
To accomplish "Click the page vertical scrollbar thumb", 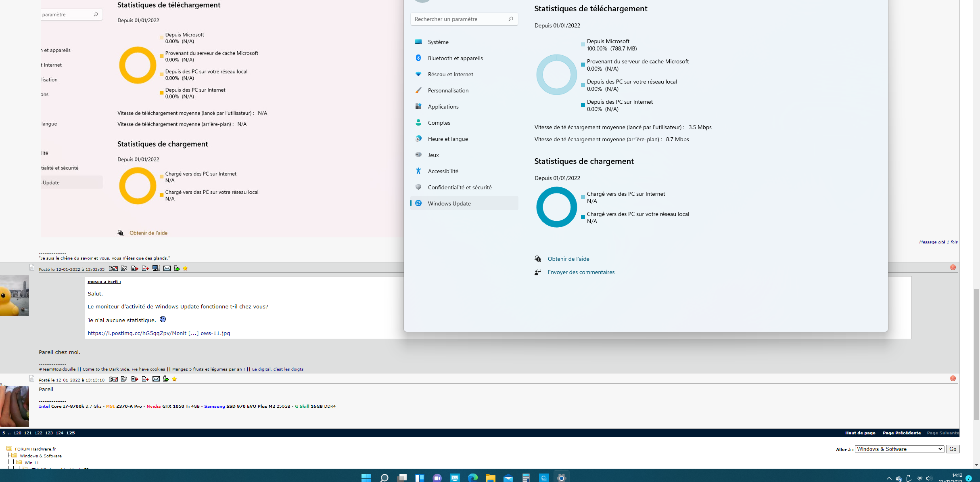I will point(976,354).
